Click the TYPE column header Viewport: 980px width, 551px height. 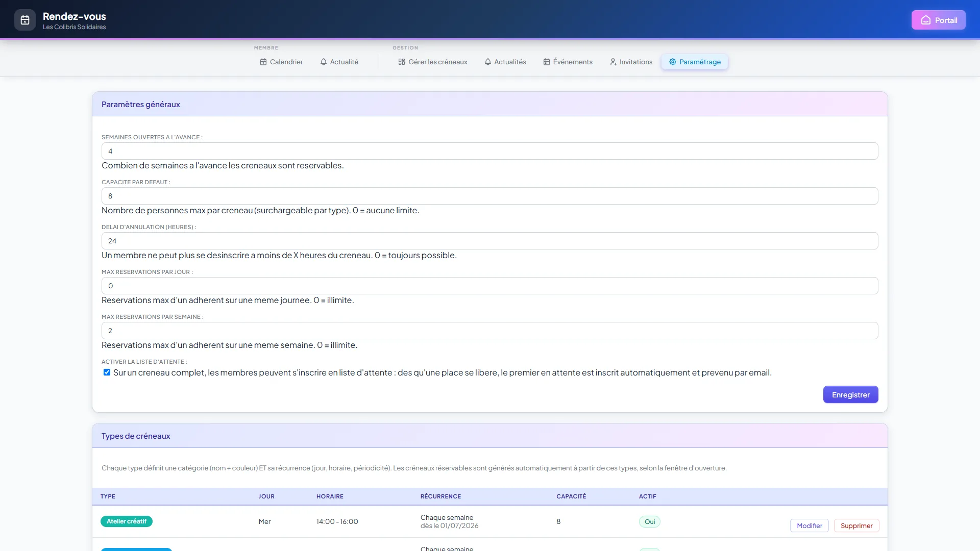tap(108, 496)
